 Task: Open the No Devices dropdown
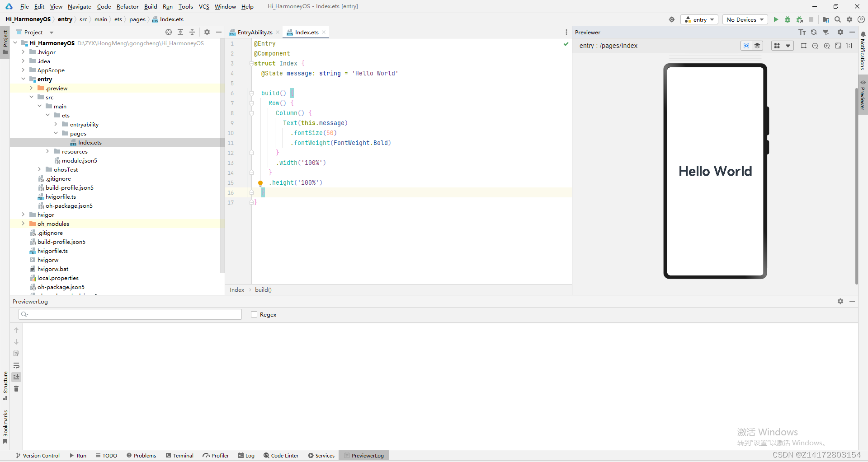744,19
